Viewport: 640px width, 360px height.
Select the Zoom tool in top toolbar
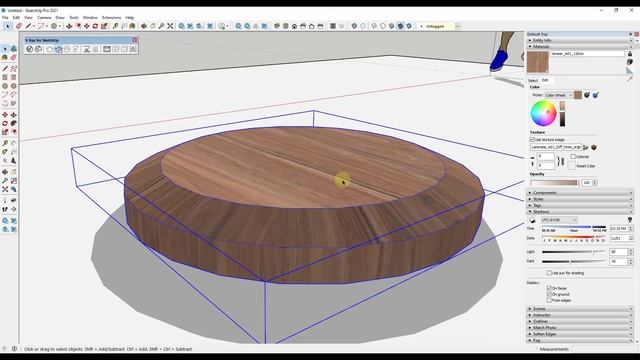[x=161, y=26]
